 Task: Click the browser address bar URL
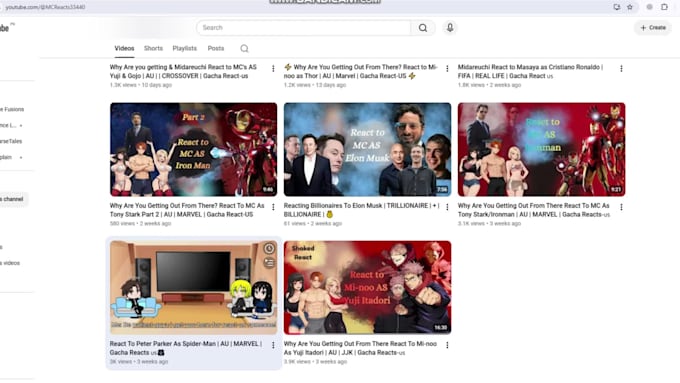(x=45, y=7)
